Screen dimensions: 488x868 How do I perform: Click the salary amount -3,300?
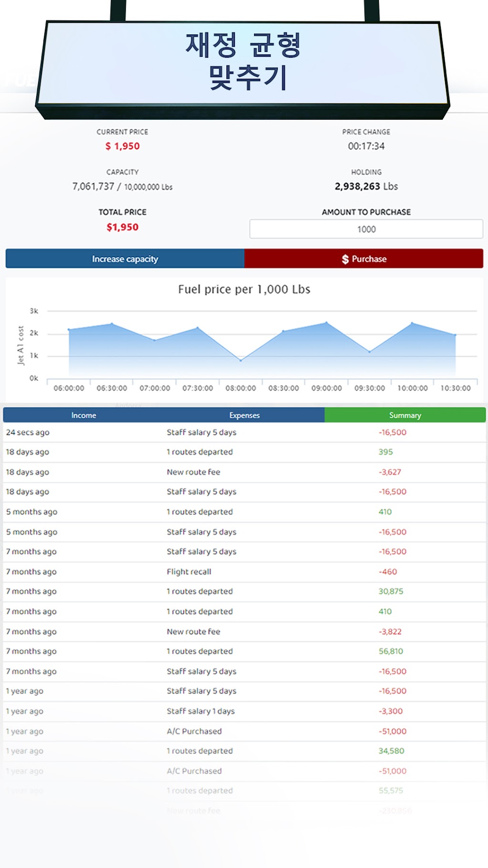pyautogui.click(x=390, y=711)
